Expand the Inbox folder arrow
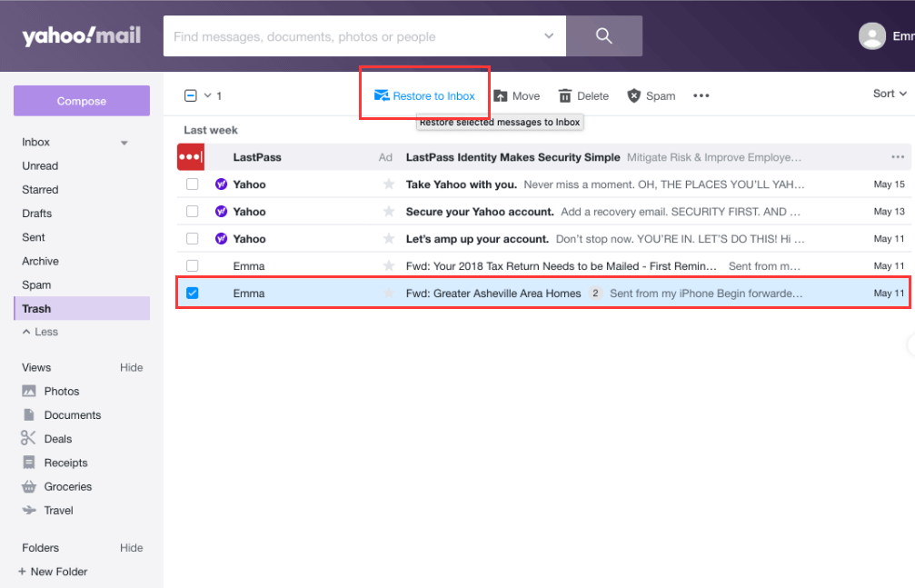 [124, 143]
